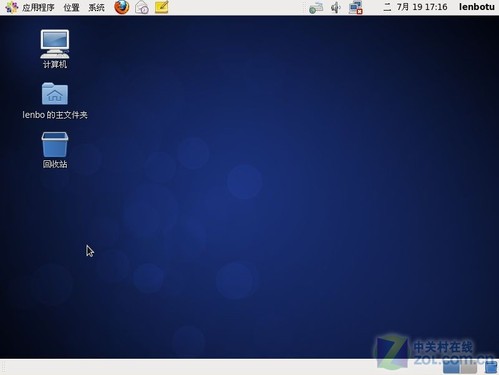Image resolution: width=499 pixels, height=375 pixels.
Task: Launch Firefox from the top panel
Action: (x=122, y=7)
